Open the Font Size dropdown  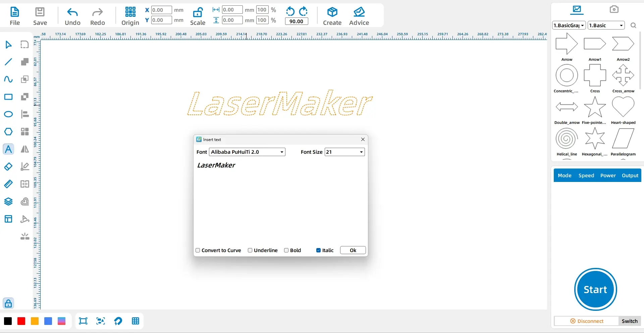[x=344, y=152]
